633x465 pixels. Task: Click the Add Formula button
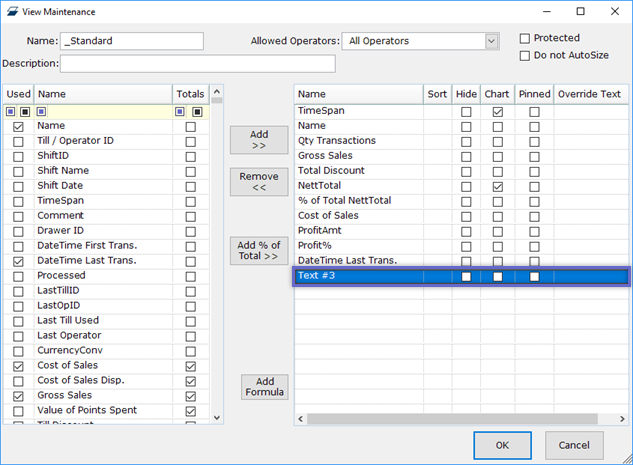(x=264, y=388)
